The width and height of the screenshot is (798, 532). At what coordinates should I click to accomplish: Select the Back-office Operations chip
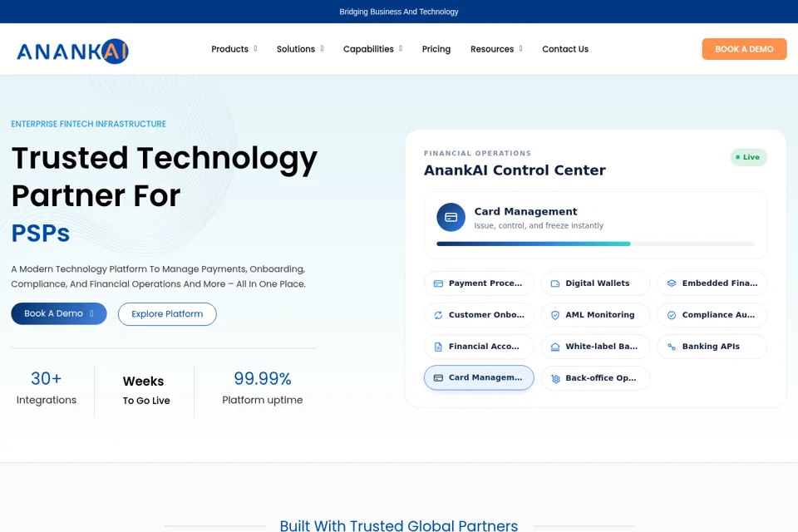tap(595, 378)
